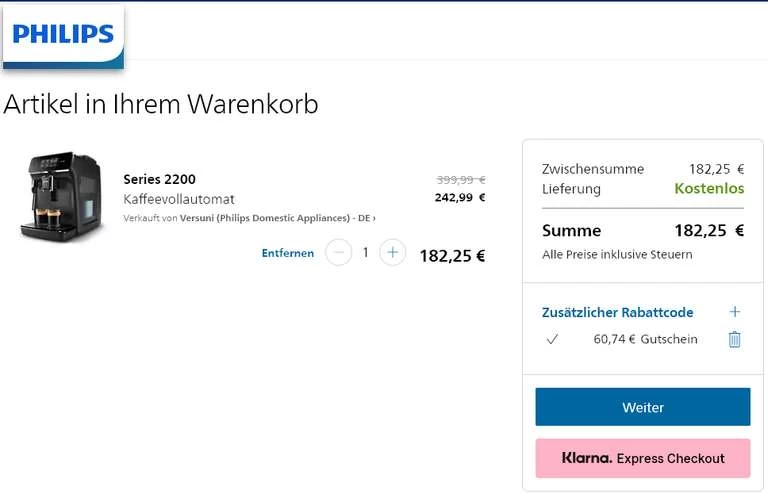768x494 pixels.
Task: Open seller info for Versuni
Action: tap(278, 218)
